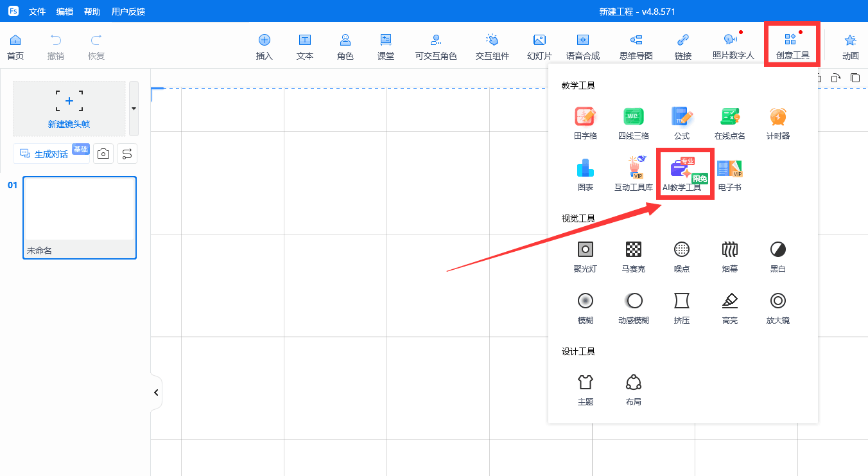Open the 在线点名 roll call tool
The image size is (868, 476).
pos(729,118)
